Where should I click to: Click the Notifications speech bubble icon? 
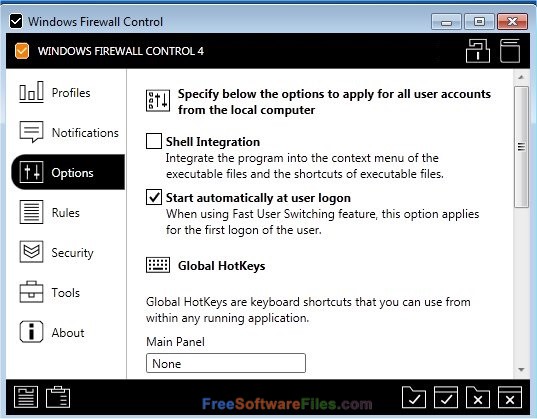point(31,132)
